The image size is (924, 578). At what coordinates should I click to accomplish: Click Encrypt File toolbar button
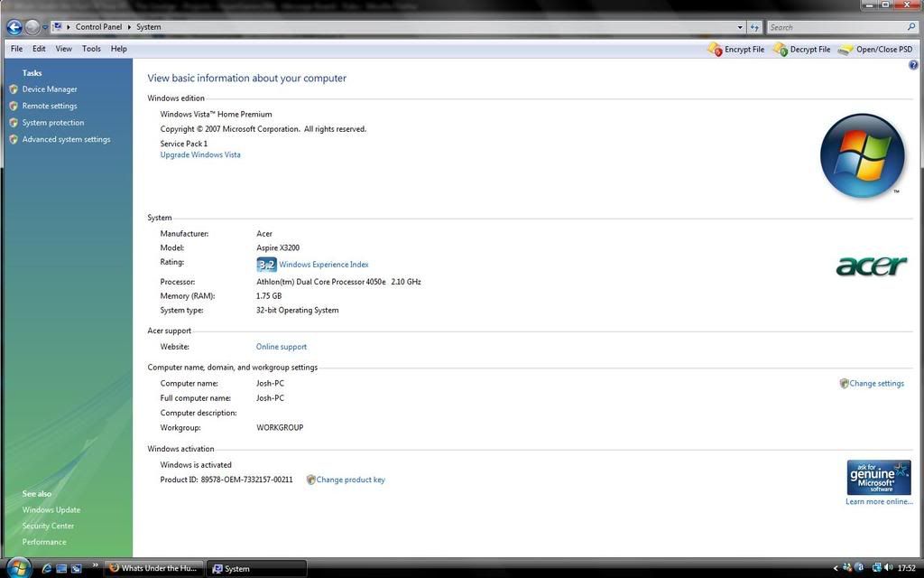point(736,50)
